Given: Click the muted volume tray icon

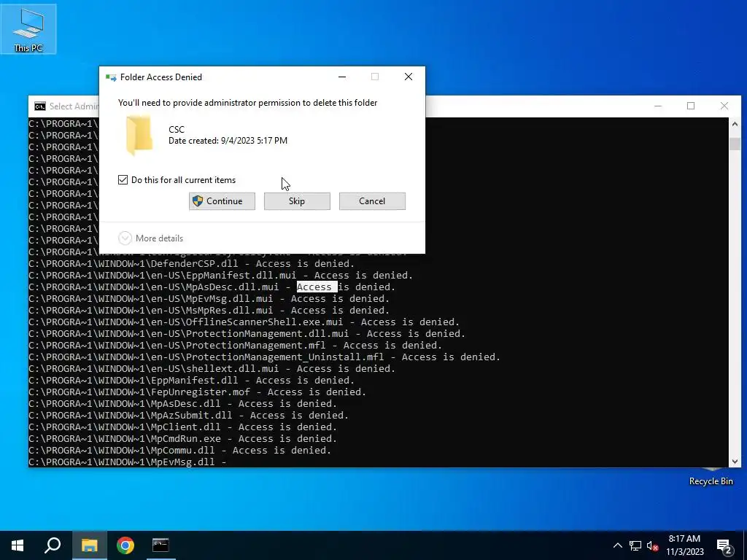Looking at the screenshot, I should (652, 545).
